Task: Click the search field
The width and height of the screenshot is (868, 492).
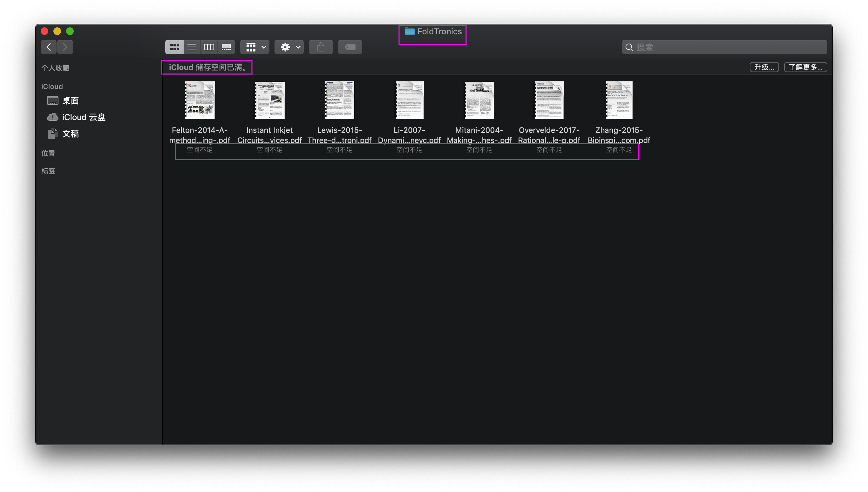Action: 726,47
